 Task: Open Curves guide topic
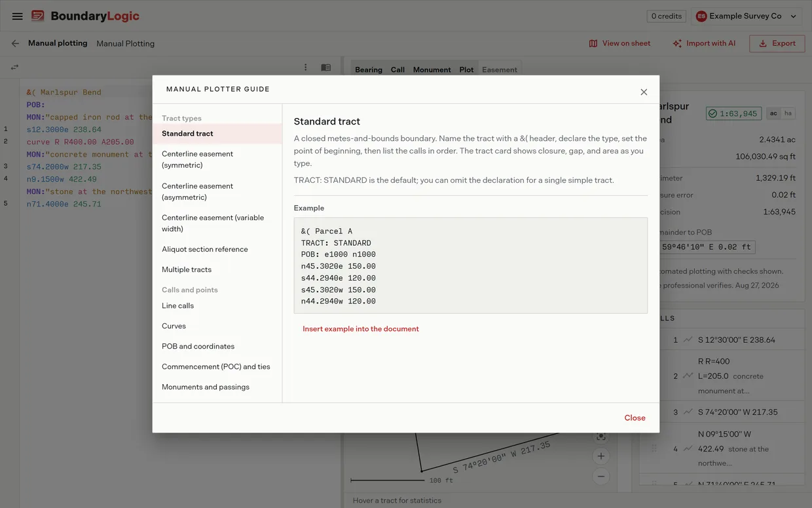217,326
